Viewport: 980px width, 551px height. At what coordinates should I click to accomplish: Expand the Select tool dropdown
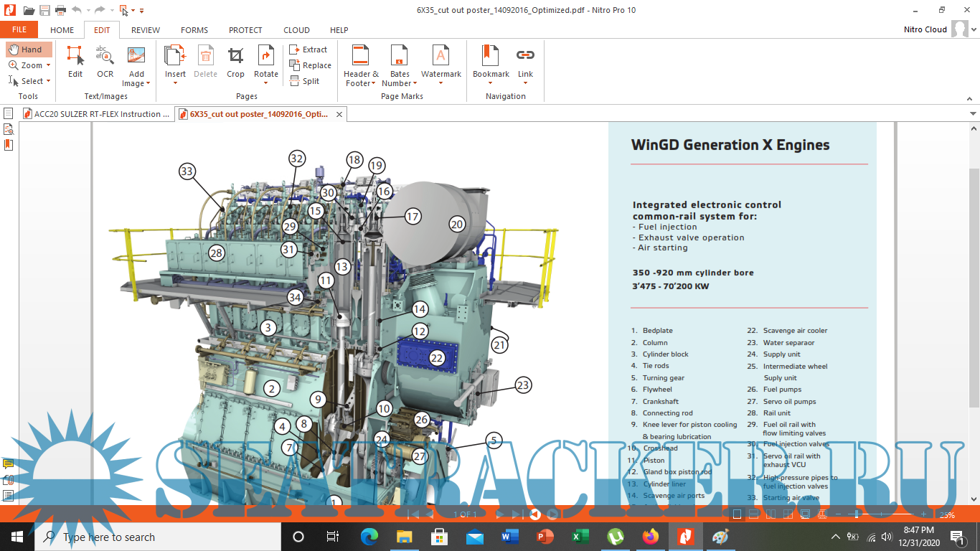tap(50, 81)
